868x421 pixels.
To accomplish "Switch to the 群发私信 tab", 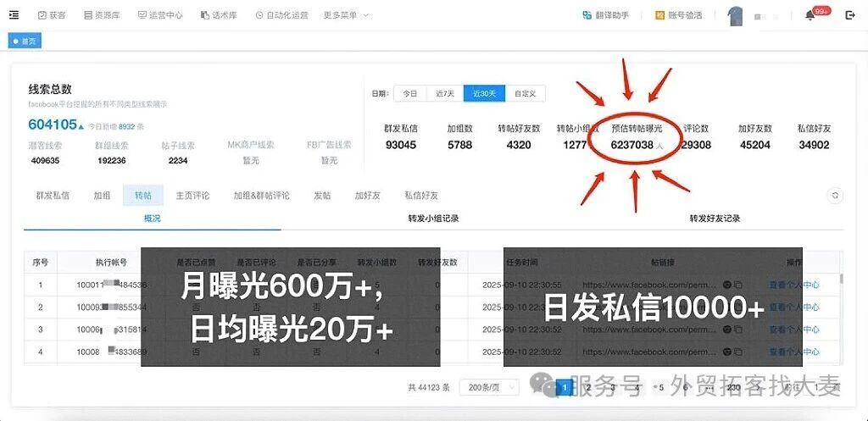I will [53, 196].
